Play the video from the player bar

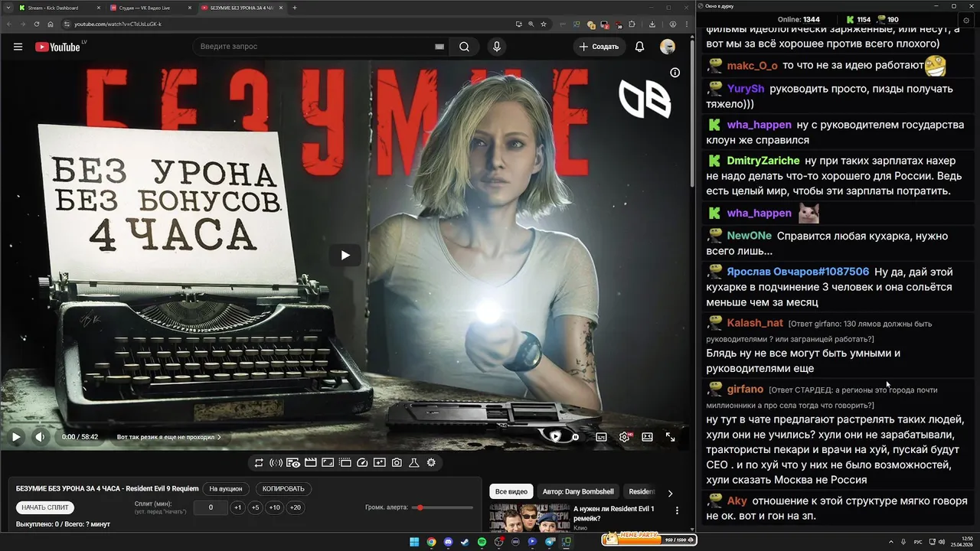pyautogui.click(x=16, y=437)
